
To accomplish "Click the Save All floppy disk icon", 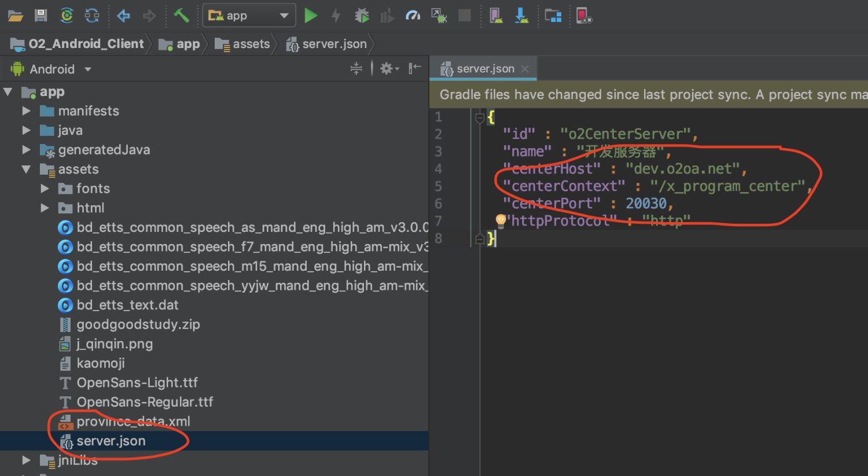I will point(41,16).
